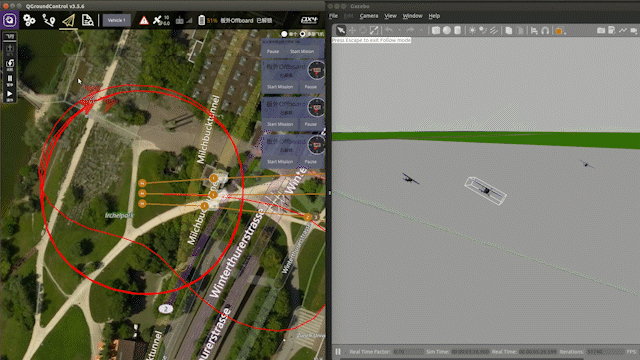Click the warning triangle message indicator
640x360 pixels.
point(144,20)
